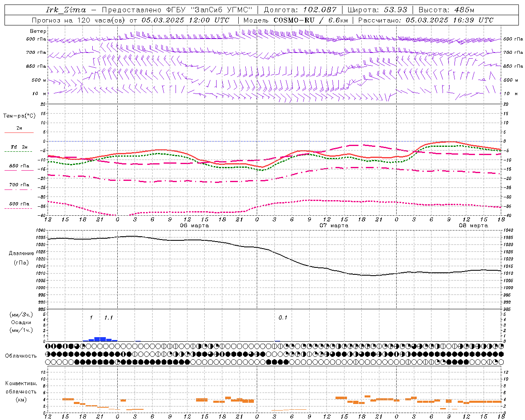Select "Прогноз на 120 часа(ов)" forecast text
This screenshot has height=420, width=525.
[x=78, y=20]
